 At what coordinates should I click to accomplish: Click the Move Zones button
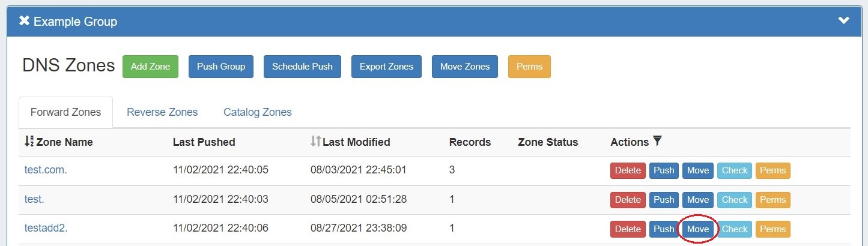pyautogui.click(x=465, y=67)
